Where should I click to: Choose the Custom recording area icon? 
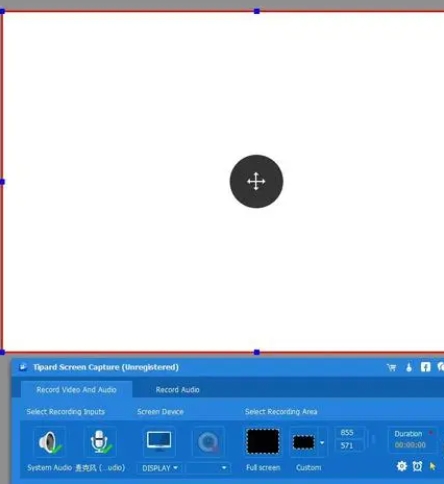pyautogui.click(x=304, y=442)
